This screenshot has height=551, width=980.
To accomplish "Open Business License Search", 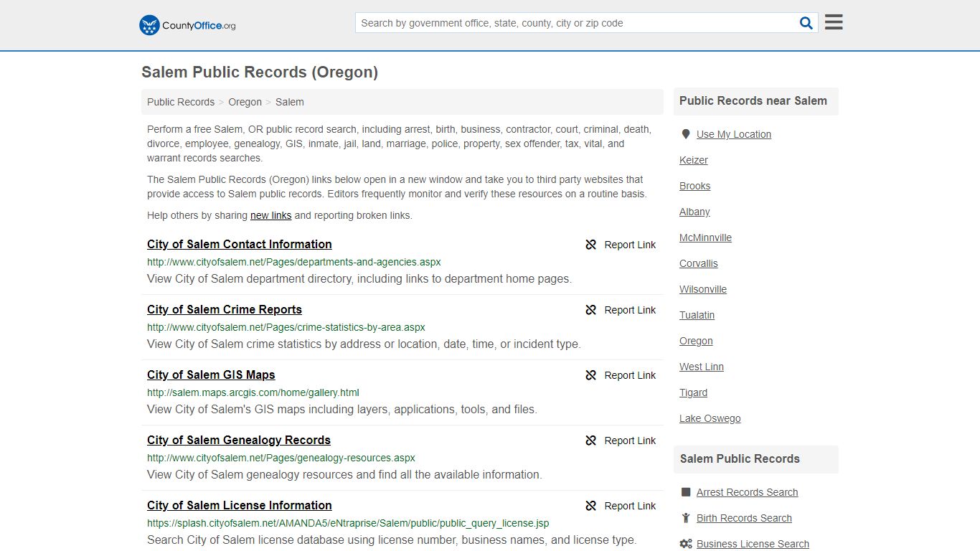I will coord(753,544).
